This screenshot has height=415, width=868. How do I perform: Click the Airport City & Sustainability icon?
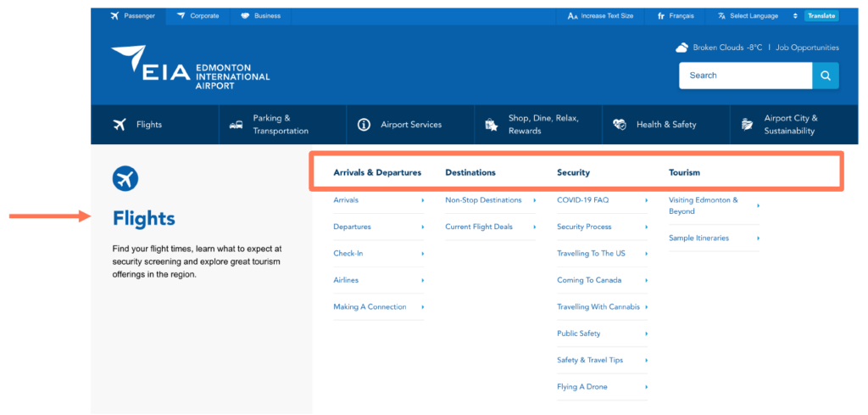pos(747,125)
